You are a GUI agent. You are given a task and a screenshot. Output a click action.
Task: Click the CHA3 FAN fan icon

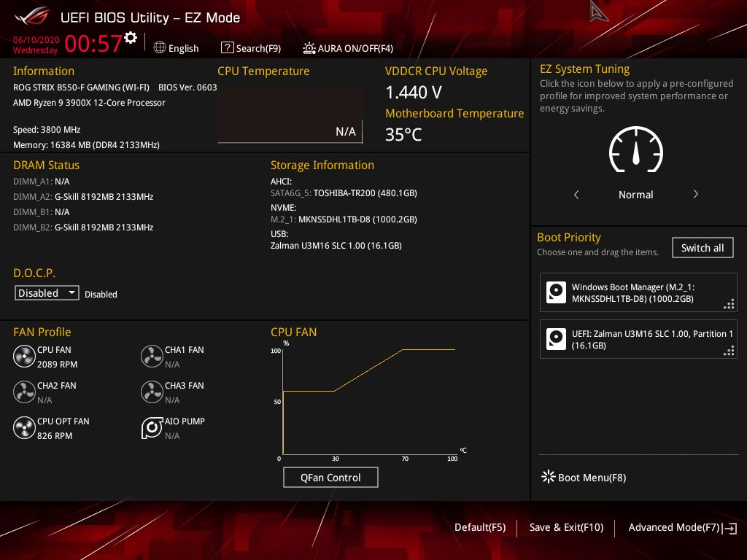[x=152, y=392]
